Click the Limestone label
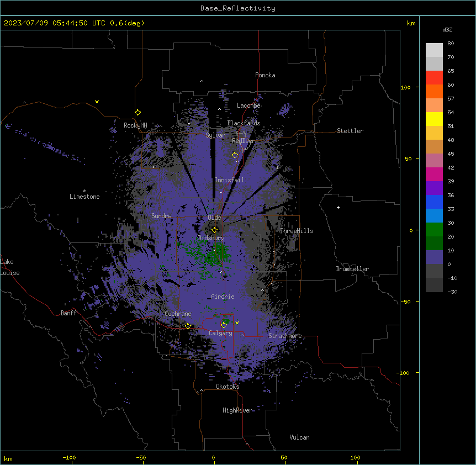The image size is (476, 465). [x=84, y=197]
